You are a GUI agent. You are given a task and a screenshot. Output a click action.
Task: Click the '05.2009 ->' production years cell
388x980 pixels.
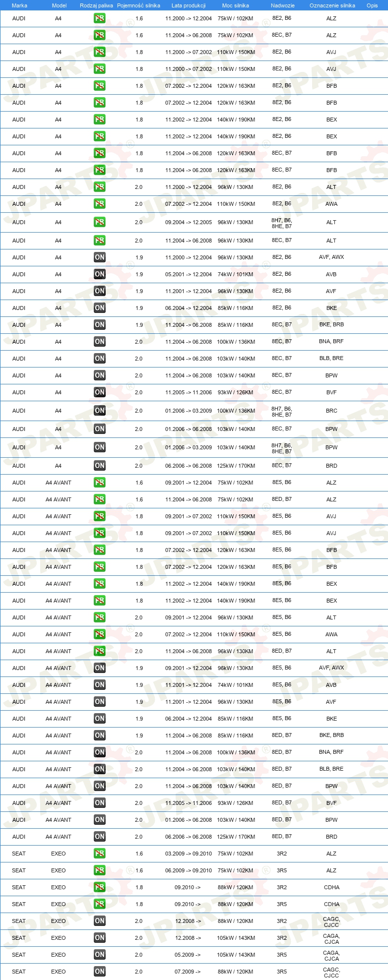tap(188, 955)
